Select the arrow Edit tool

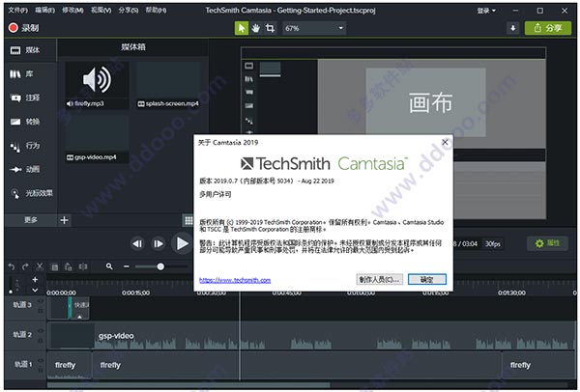[242, 28]
